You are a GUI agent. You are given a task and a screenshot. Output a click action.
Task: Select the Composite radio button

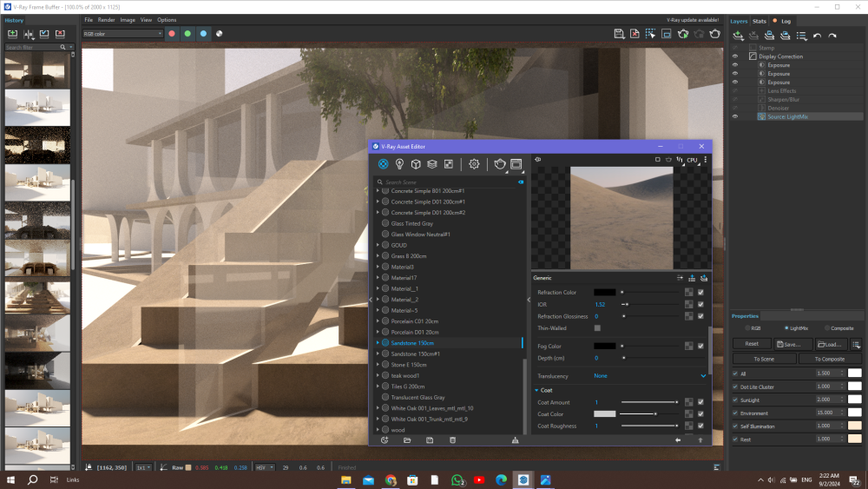coord(827,328)
